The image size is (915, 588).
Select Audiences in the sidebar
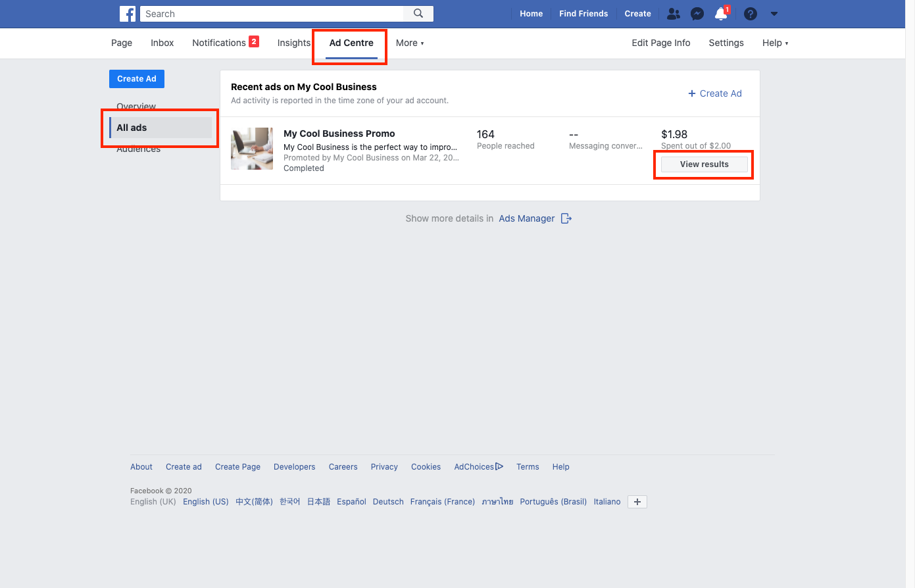(x=139, y=149)
